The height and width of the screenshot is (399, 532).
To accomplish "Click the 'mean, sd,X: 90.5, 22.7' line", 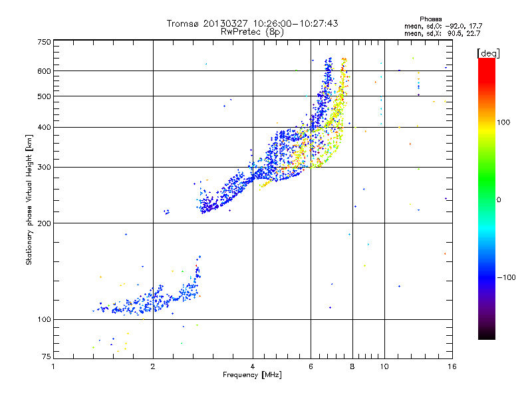I will click(442, 34).
